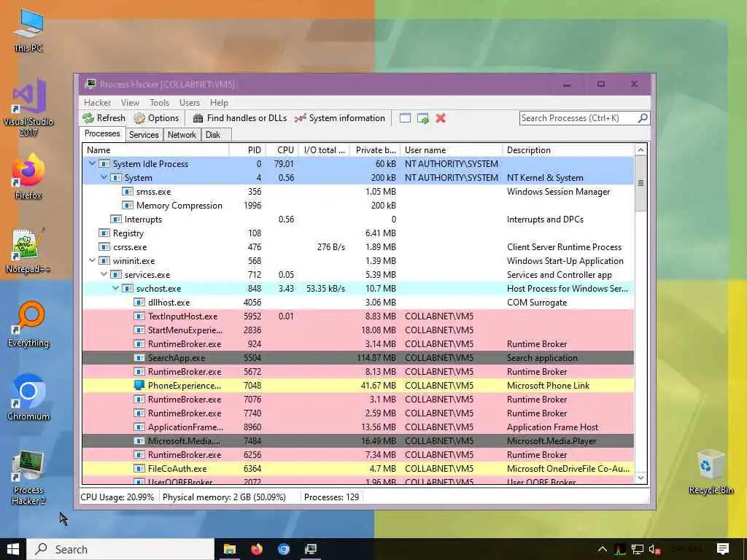Sort by the I/O total column header
Viewport: 747px width, 560px height.
(323, 150)
